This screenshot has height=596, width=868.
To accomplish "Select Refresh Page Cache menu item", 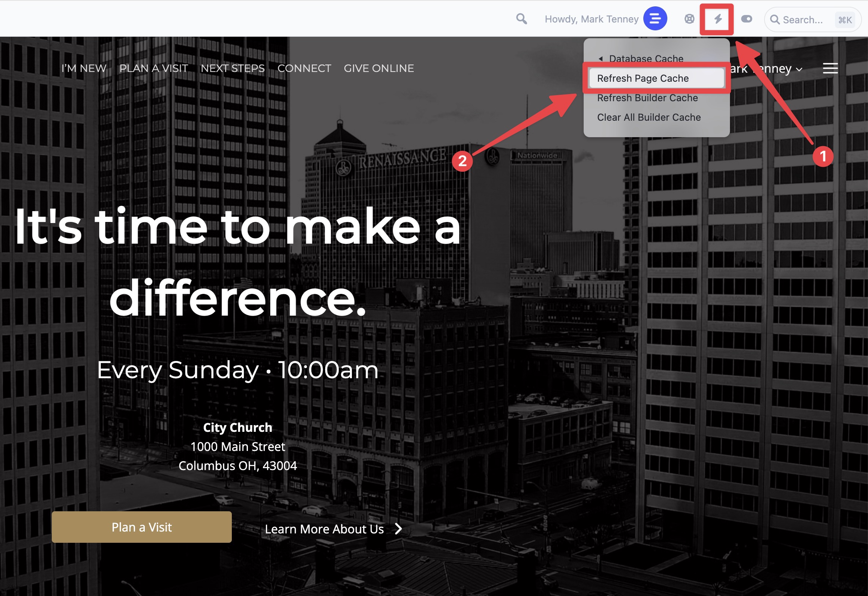I will point(656,78).
